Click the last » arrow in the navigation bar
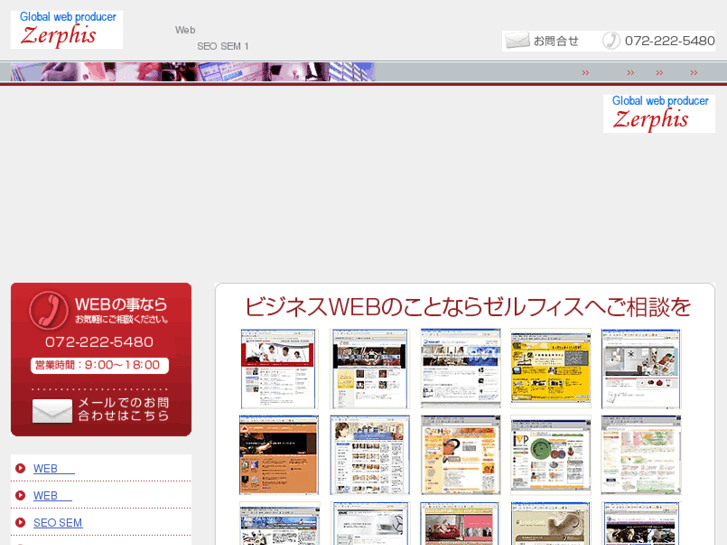Image resolution: width=727 pixels, height=545 pixels. (694, 72)
